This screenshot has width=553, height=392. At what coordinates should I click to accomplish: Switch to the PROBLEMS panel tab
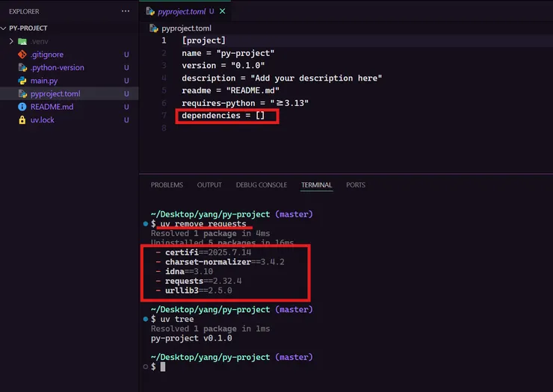pos(167,185)
